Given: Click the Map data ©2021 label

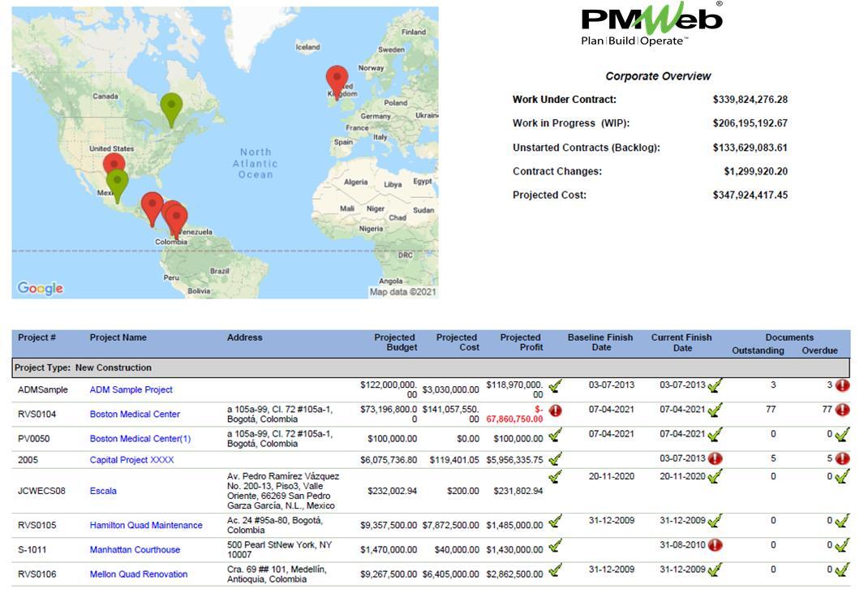Looking at the screenshot, I should 403,292.
